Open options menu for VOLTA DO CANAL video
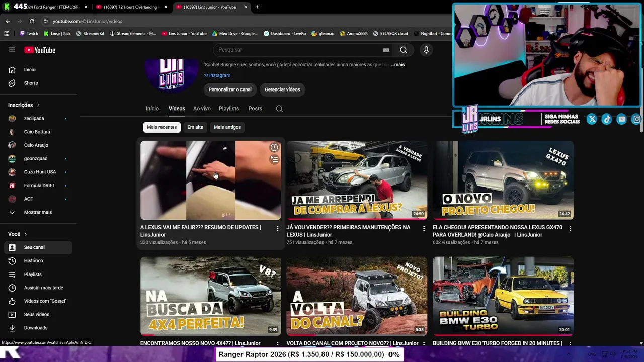 point(424,344)
